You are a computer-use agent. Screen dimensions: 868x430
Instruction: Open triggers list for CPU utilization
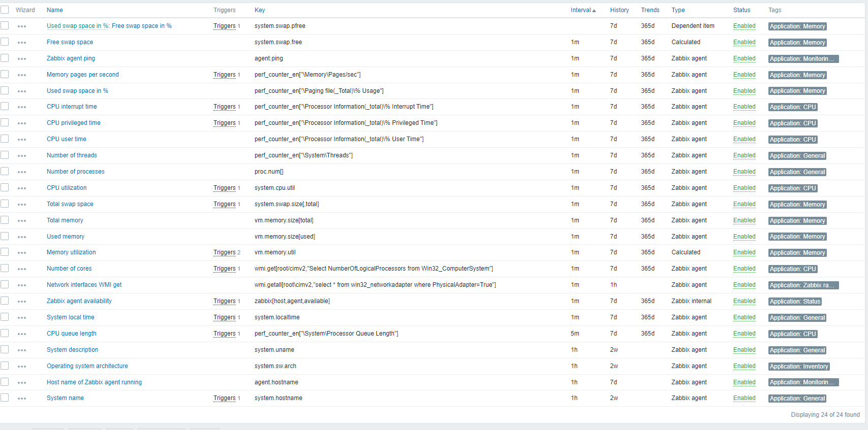[225, 188]
